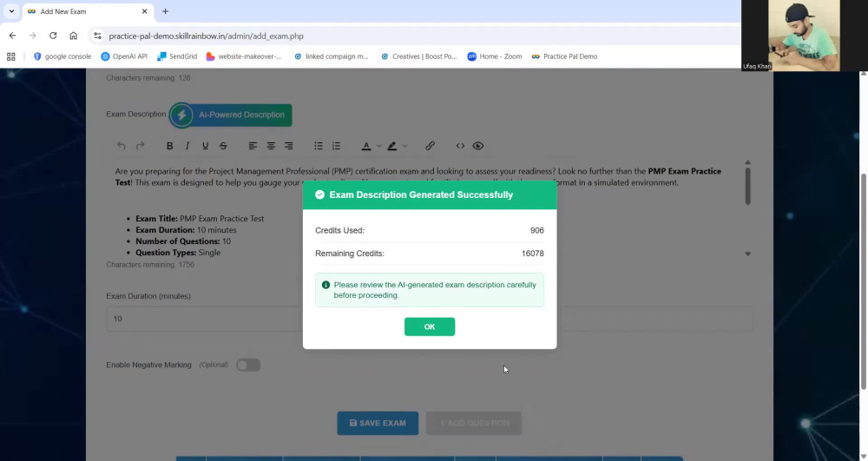Open Creatives Boost Po bookmark

(x=418, y=56)
